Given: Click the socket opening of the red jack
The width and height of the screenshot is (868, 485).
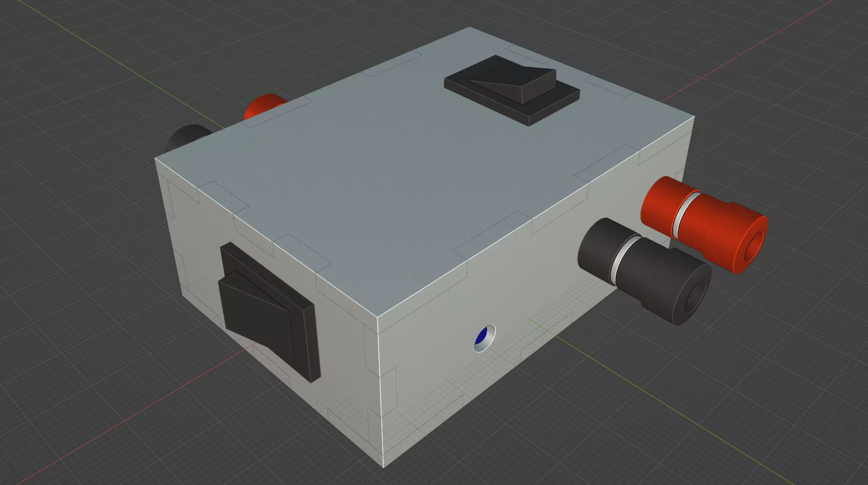Looking at the screenshot, I should (754, 246).
